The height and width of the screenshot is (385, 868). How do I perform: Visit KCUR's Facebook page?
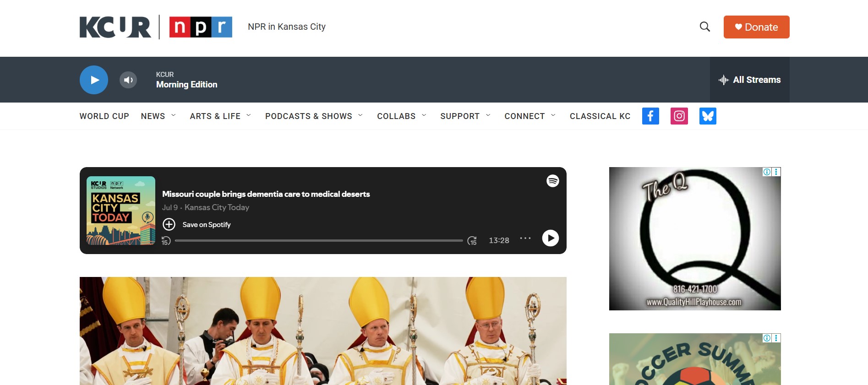point(650,116)
